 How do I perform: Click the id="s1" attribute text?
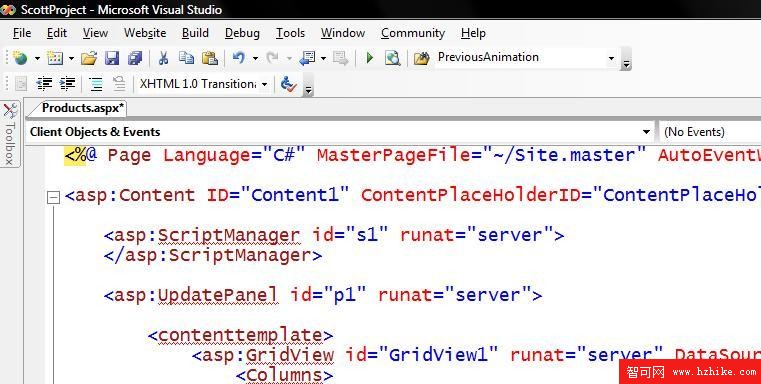click(x=351, y=235)
